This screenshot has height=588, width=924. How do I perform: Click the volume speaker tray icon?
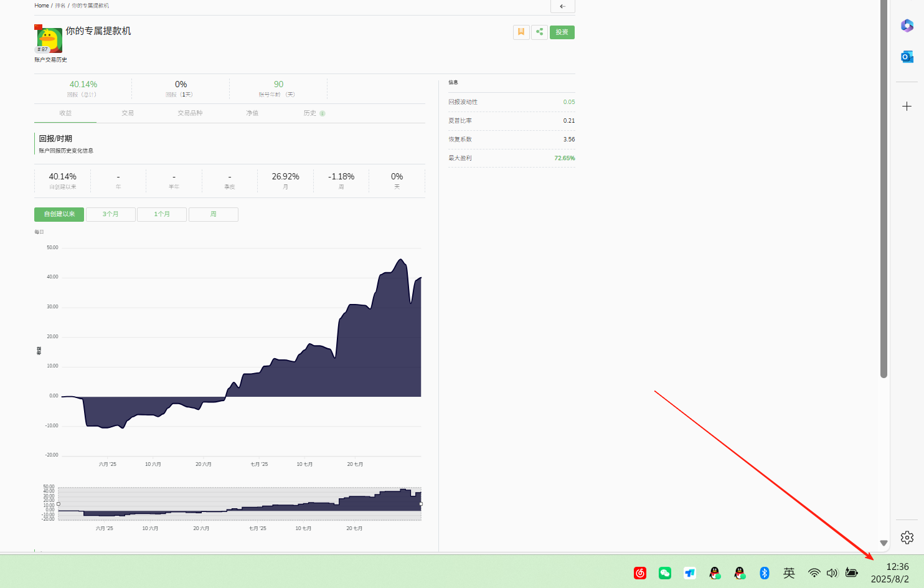coord(832,573)
